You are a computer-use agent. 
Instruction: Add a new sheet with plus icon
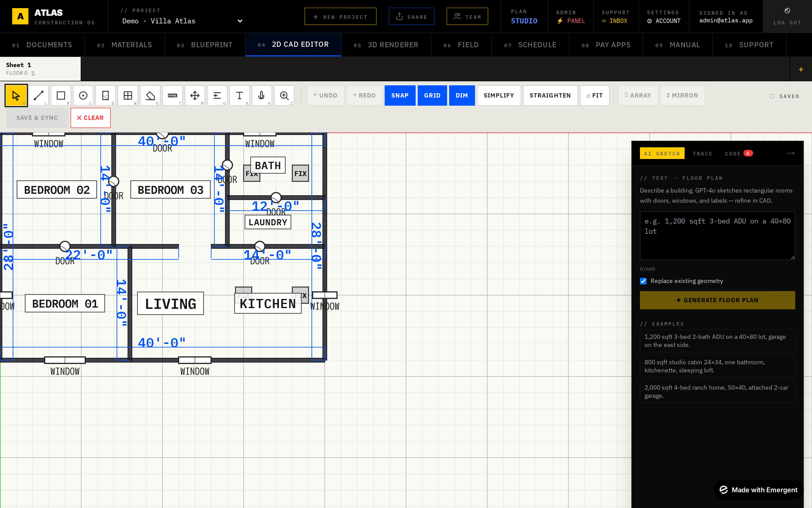[x=801, y=69]
